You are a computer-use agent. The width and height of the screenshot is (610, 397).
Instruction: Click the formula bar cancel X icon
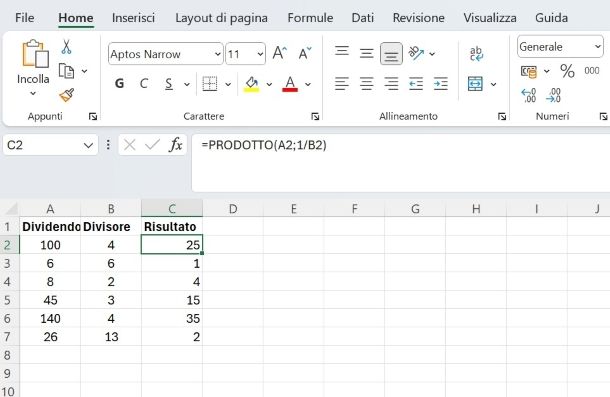coord(130,145)
